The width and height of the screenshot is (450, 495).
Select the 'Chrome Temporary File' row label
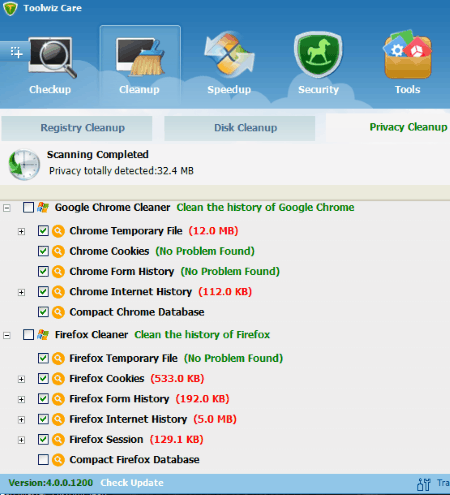126,231
